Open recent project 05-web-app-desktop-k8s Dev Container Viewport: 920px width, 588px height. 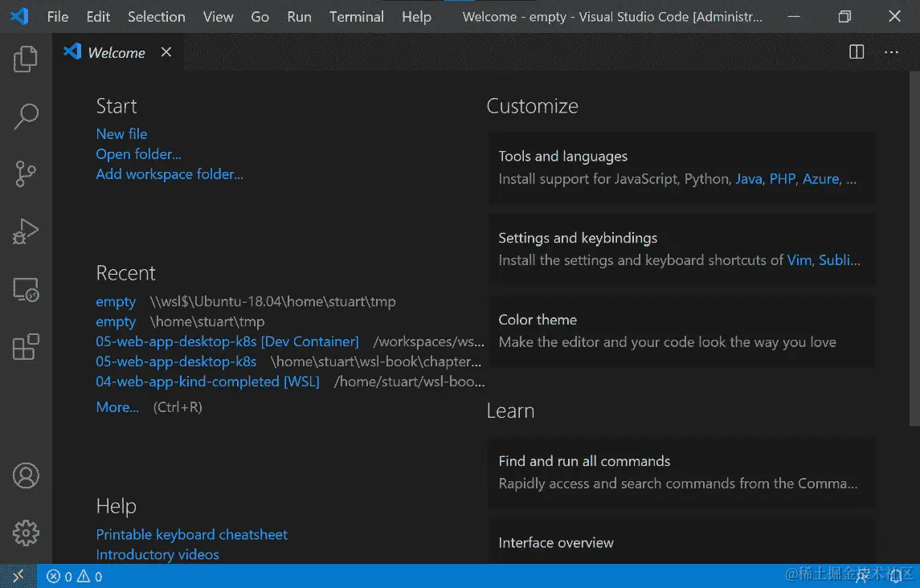tap(227, 341)
